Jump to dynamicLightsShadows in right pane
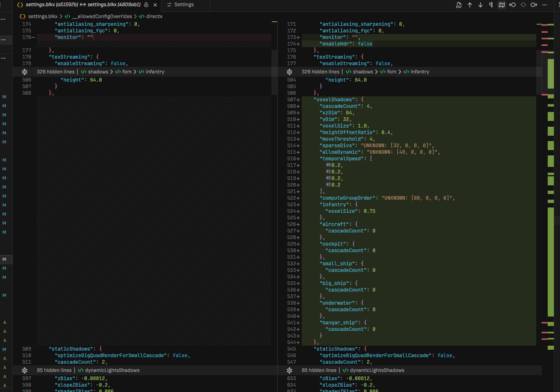Image resolution: width=560 pixels, height=392 pixels. point(377,370)
